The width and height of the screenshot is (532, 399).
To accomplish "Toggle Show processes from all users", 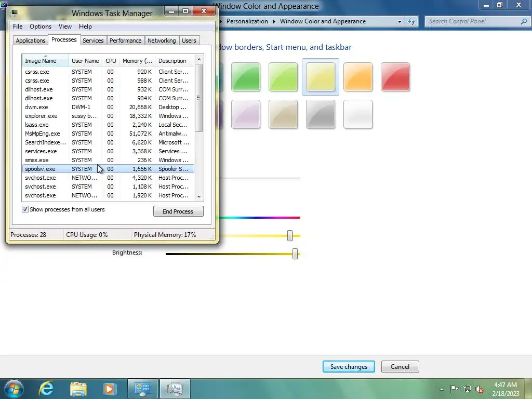I will coord(25,209).
